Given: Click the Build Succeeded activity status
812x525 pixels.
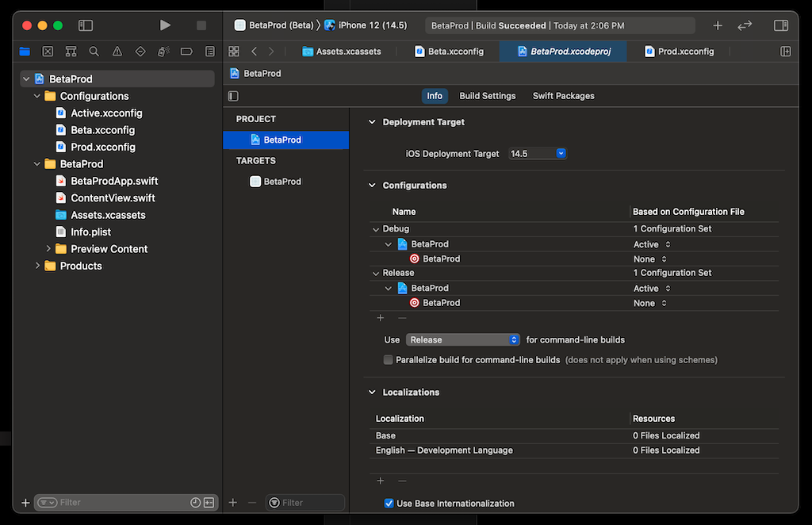Looking at the screenshot, I should (559, 25).
